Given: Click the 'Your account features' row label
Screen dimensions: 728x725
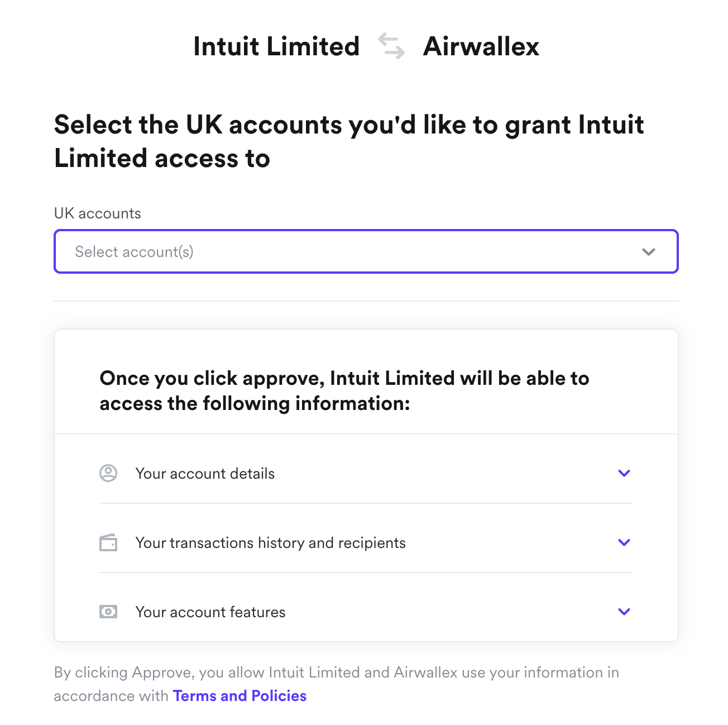Looking at the screenshot, I should click(x=210, y=612).
